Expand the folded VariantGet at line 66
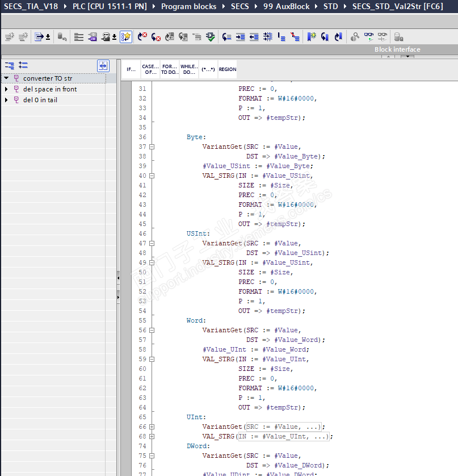Screen dimensions: 458x476 pos(152,427)
